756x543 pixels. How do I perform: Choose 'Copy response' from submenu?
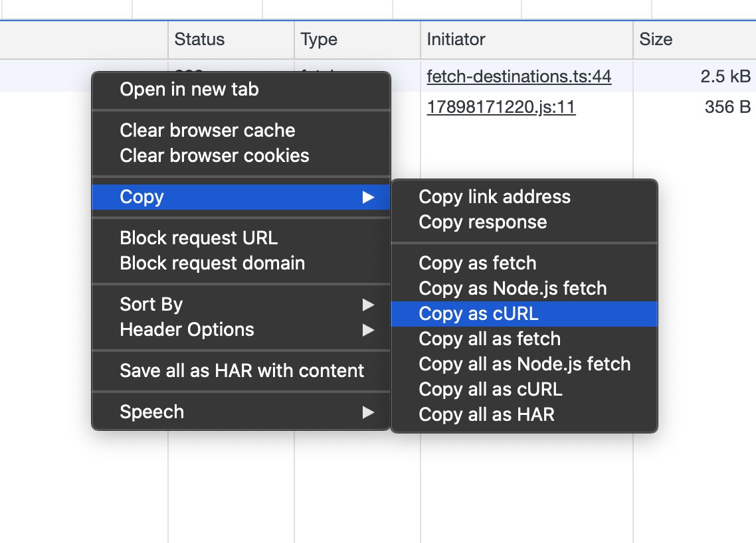[483, 222]
